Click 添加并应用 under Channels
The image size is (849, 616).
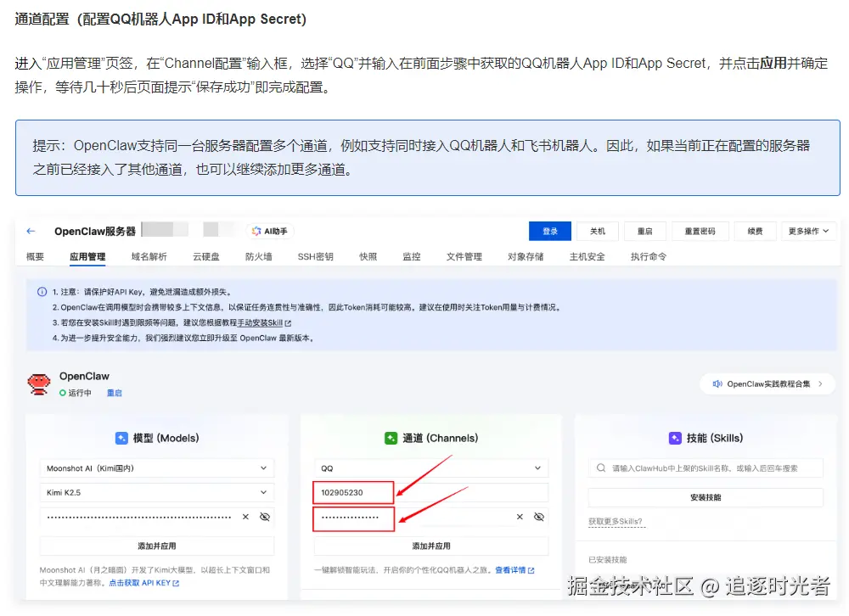pos(431,546)
